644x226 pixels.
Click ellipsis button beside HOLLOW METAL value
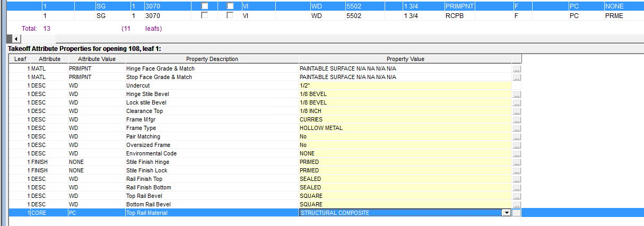[517, 128]
